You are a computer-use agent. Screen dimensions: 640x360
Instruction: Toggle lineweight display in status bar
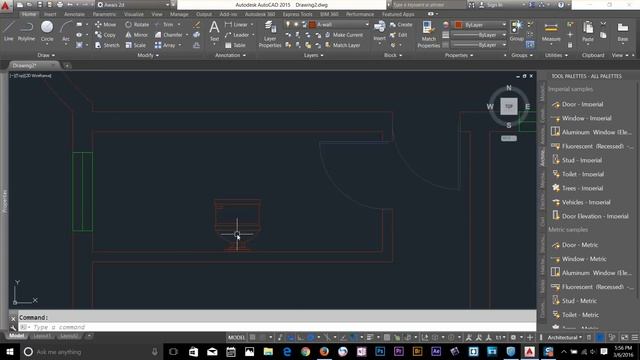point(370,338)
